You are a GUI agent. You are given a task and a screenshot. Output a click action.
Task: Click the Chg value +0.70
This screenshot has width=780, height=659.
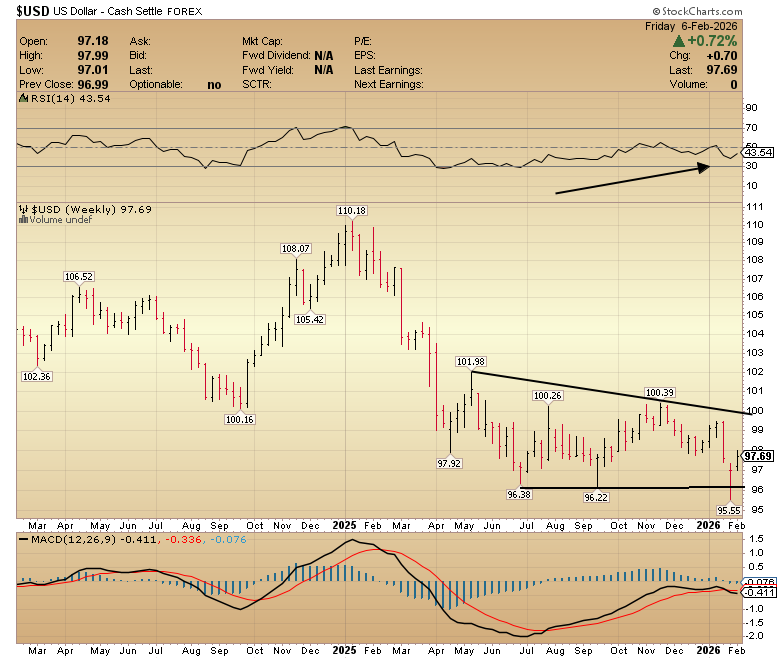click(x=722, y=55)
